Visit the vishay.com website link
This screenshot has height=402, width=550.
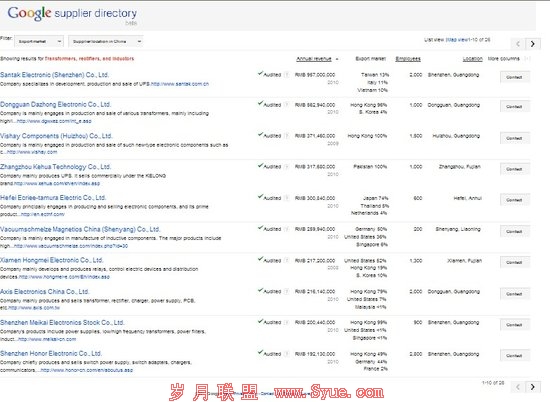[32, 152]
